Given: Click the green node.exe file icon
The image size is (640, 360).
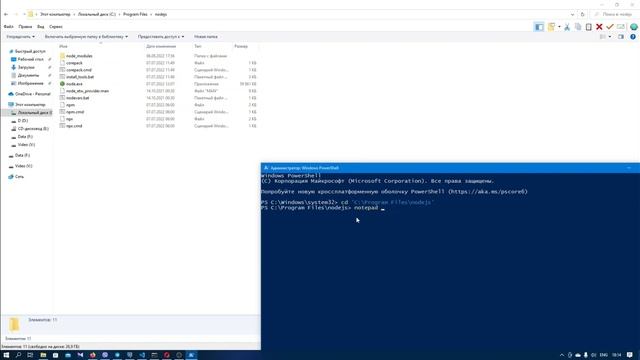Looking at the screenshot, I should click(x=62, y=84).
